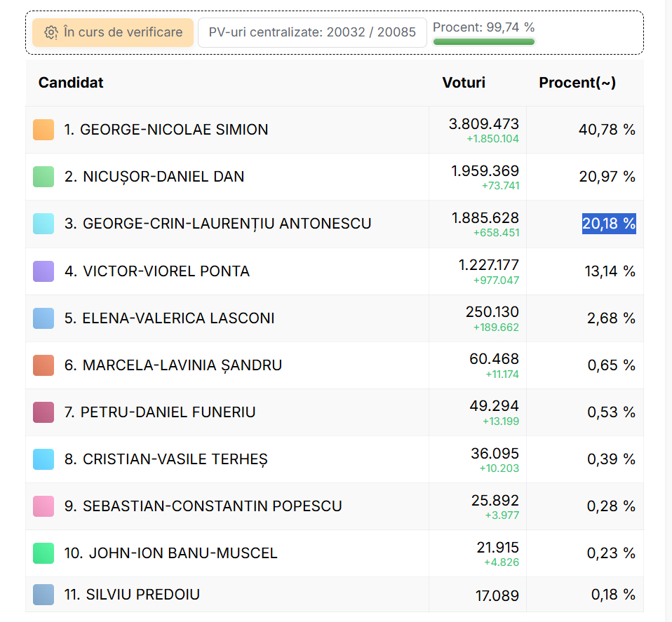This screenshot has height=622, width=672.
Task: Click the pink swatch for Sebastian-Constantin Popescu
Action: (x=43, y=506)
